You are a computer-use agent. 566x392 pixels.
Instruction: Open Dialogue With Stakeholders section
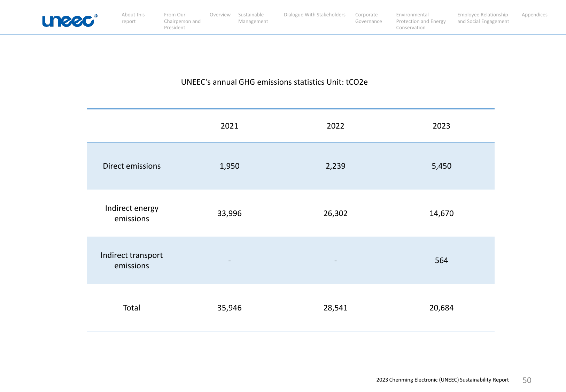315,15
